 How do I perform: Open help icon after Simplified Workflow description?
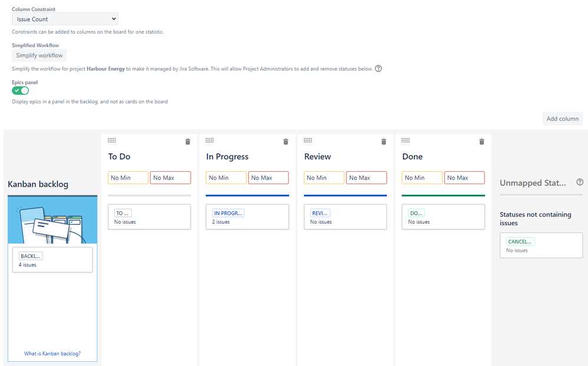click(x=378, y=69)
